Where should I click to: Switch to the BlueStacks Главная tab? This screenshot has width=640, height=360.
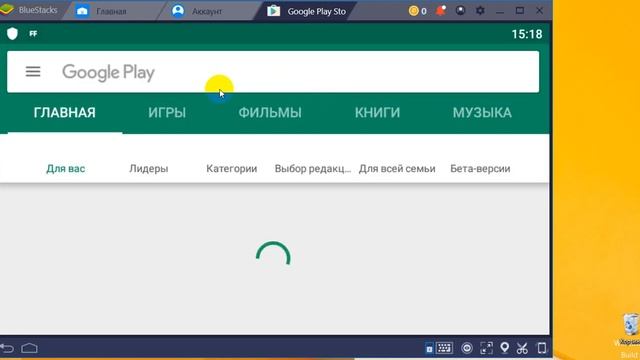(x=110, y=11)
